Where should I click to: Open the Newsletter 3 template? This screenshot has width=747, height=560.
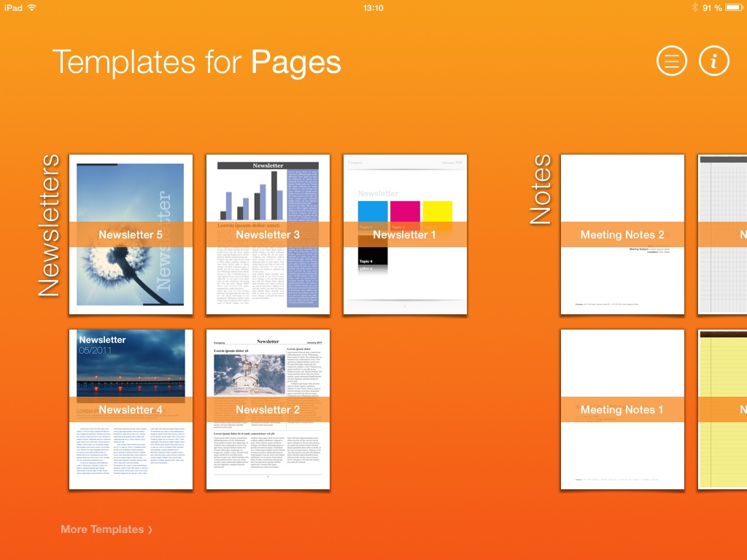point(268,235)
